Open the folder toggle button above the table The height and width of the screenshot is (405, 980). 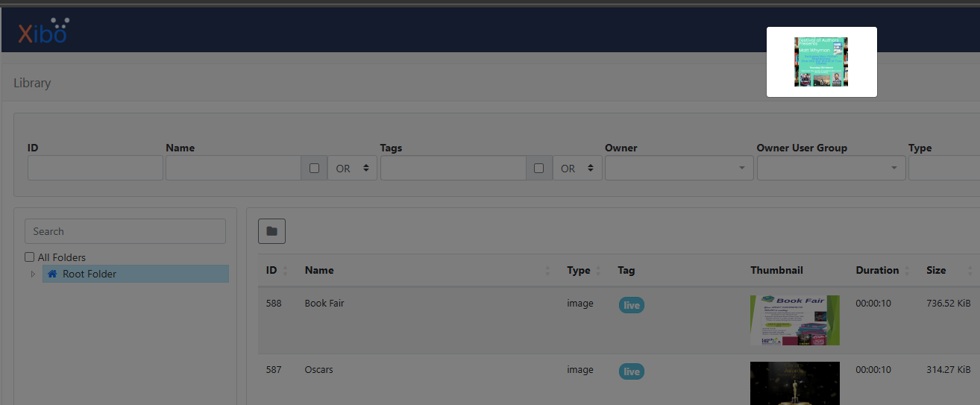pos(271,231)
